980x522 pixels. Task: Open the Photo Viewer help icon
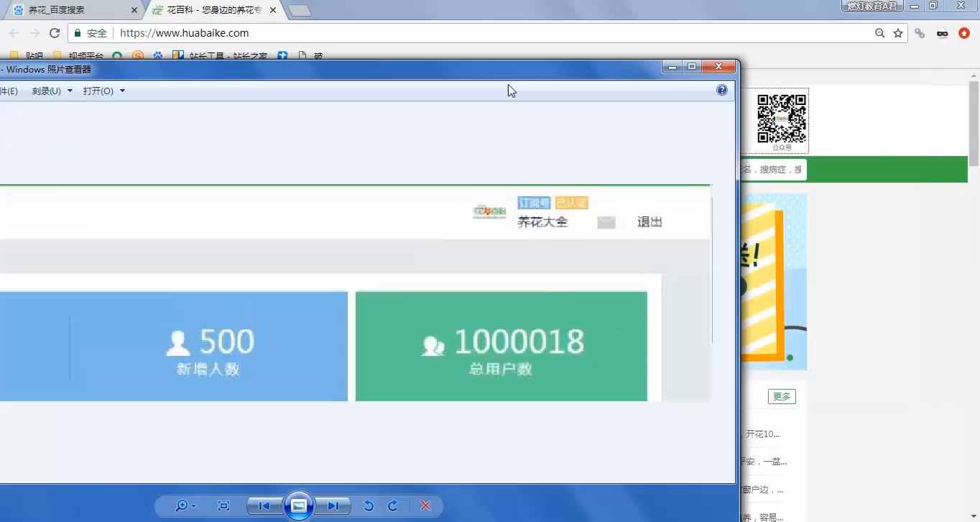point(722,90)
